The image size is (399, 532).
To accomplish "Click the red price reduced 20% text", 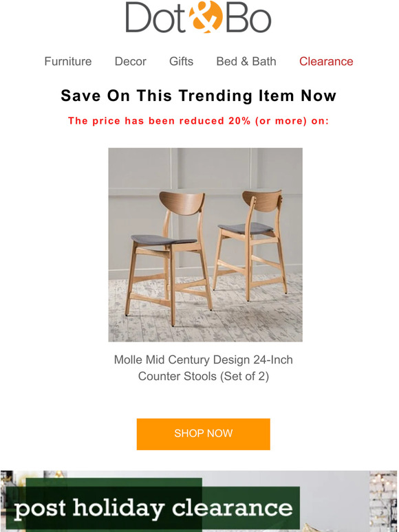I will coord(199,121).
